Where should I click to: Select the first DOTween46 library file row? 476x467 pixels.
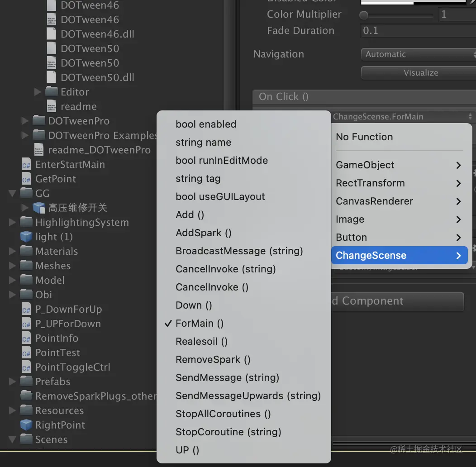[112, 5]
